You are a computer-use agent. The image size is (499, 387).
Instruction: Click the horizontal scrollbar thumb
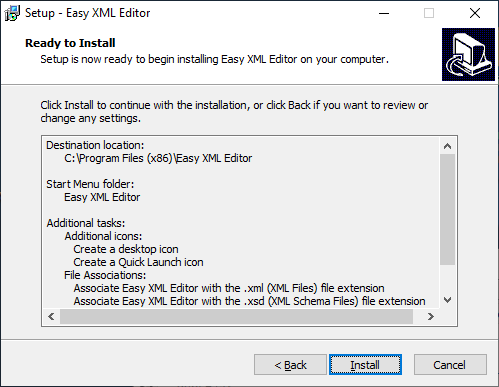(236, 316)
